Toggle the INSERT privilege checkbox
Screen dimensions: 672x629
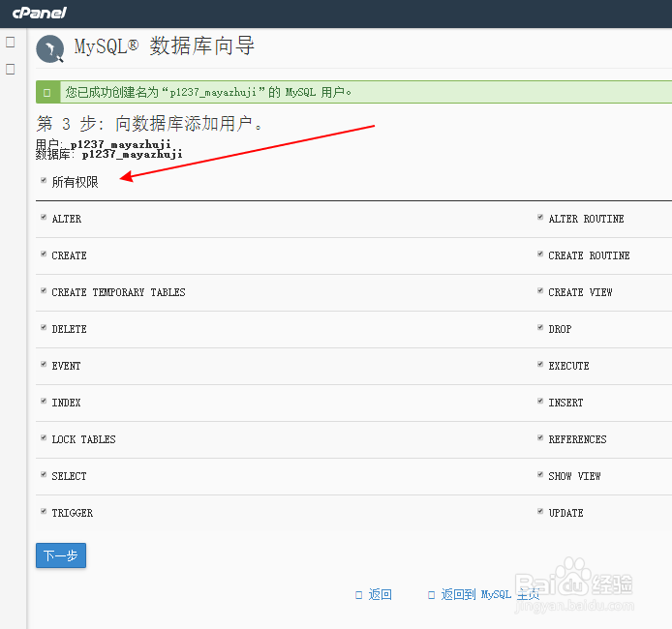(540, 402)
